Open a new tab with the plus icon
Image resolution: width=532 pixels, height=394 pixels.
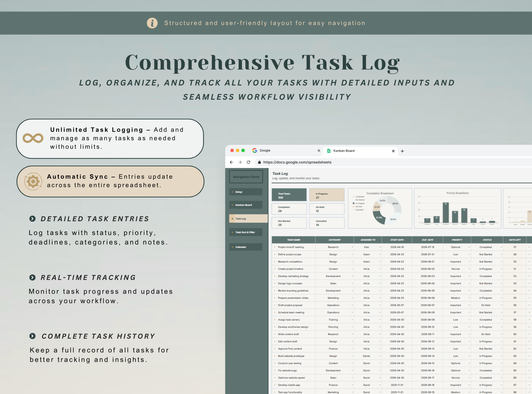(402, 151)
